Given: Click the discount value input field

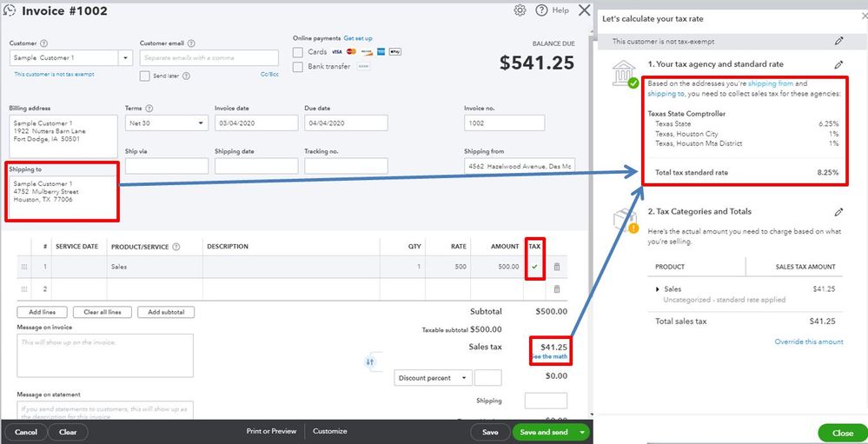Looking at the screenshot, I should [x=488, y=378].
